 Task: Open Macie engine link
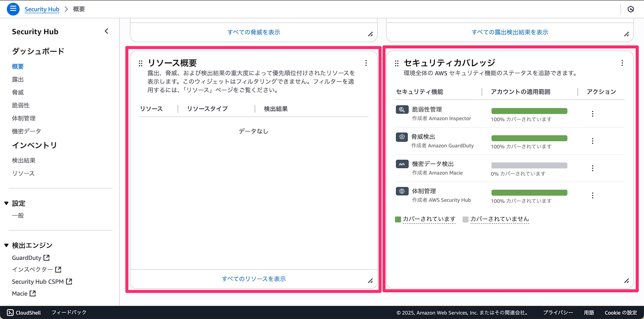coord(20,293)
